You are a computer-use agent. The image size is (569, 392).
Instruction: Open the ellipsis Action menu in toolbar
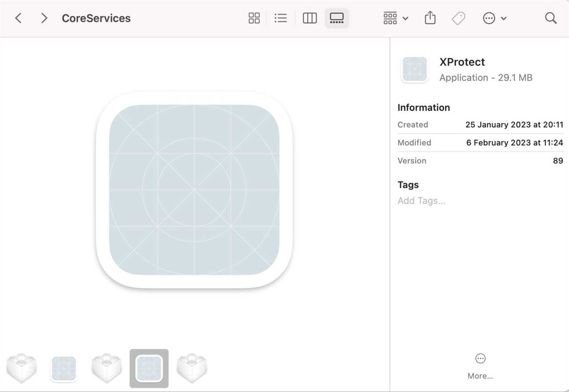tap(489, 18)
